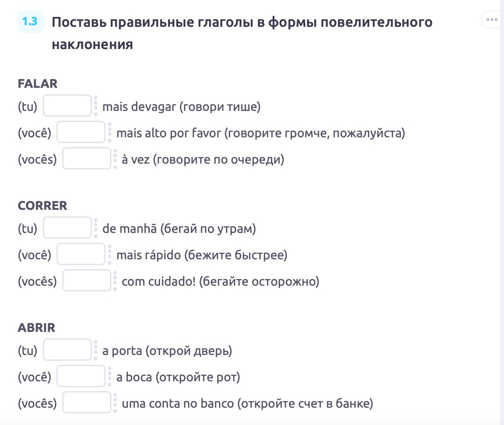Viewport: 504px width, 425px height.
Task: Click dotted marker beside FALAR (vocês) blank
Action: [x=115, y=159]
